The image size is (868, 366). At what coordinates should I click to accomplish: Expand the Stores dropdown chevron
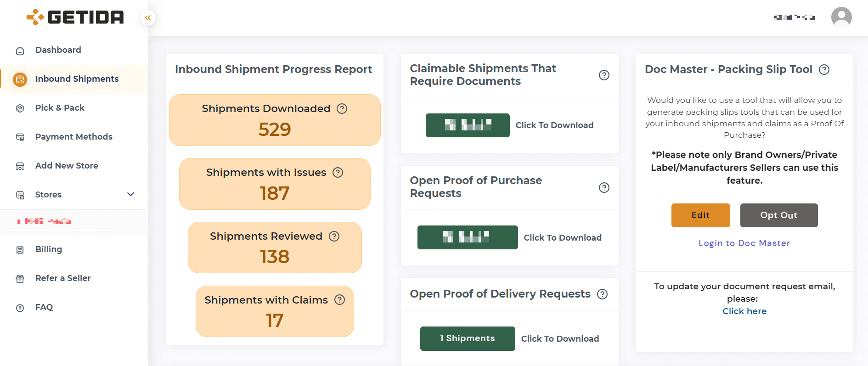(131, 194)
